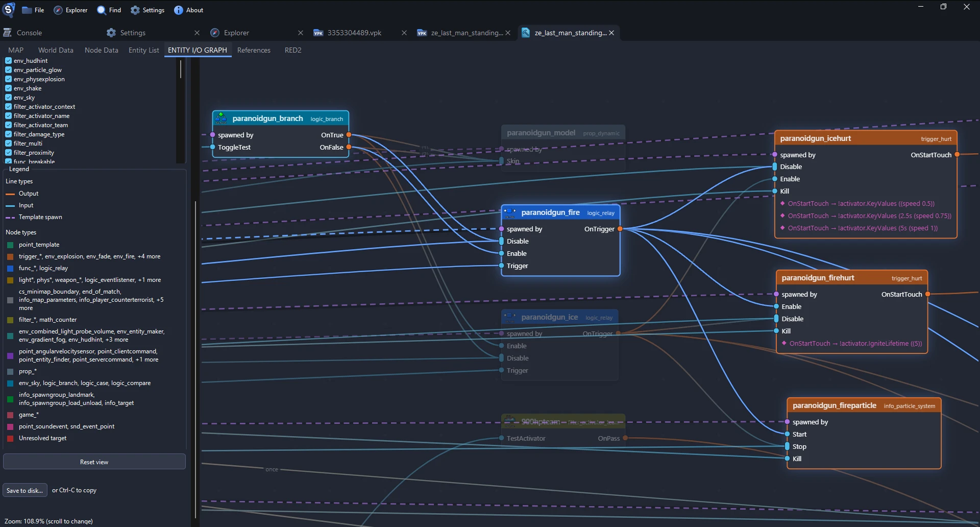Disable the env_sky checkbox
The width and height of the screenshot is (980, 527).
click(8, 98)
